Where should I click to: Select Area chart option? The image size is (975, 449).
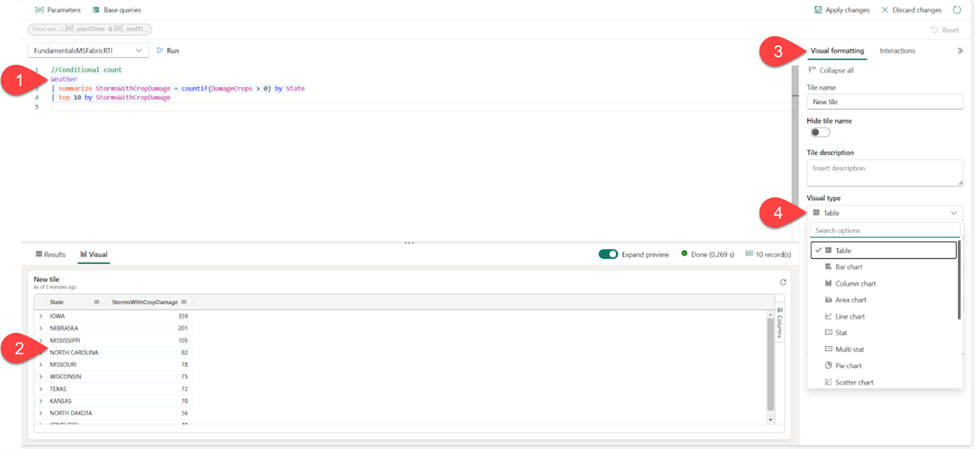click(883, 300)
